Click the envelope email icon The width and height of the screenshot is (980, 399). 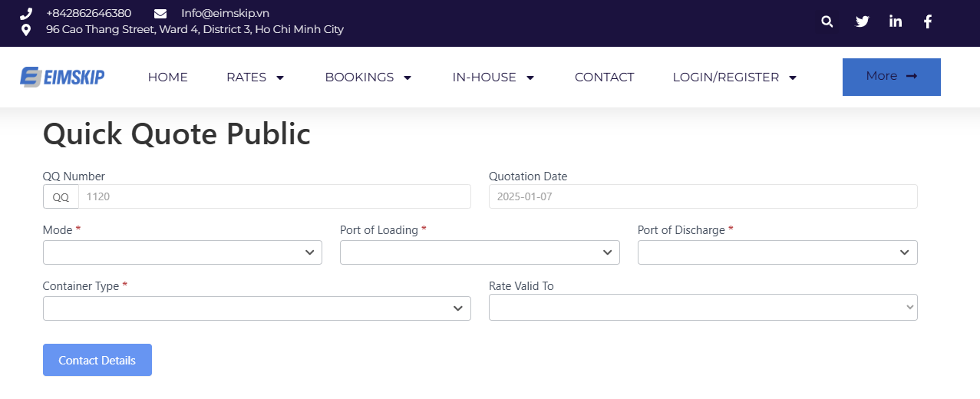click(160, 13)
